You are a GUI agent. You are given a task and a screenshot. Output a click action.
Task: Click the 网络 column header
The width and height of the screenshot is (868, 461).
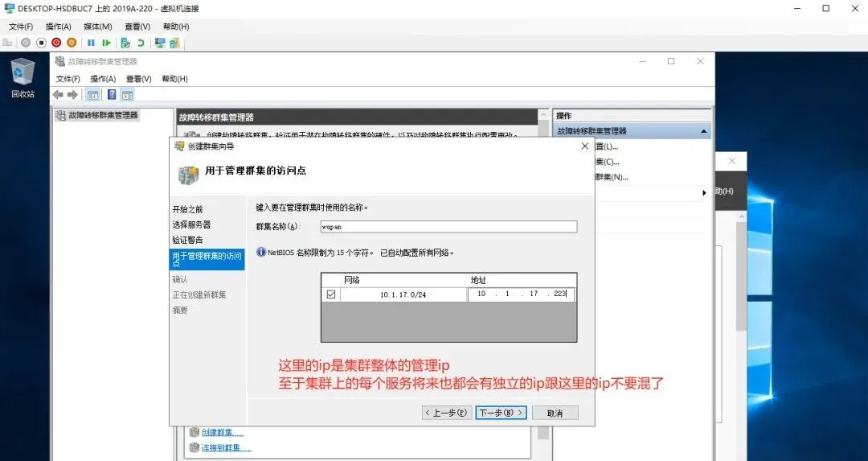point(403,280)
